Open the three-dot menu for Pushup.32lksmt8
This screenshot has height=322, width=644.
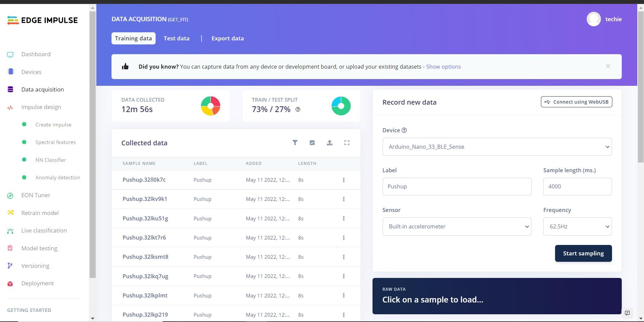(x=344, y=257)
